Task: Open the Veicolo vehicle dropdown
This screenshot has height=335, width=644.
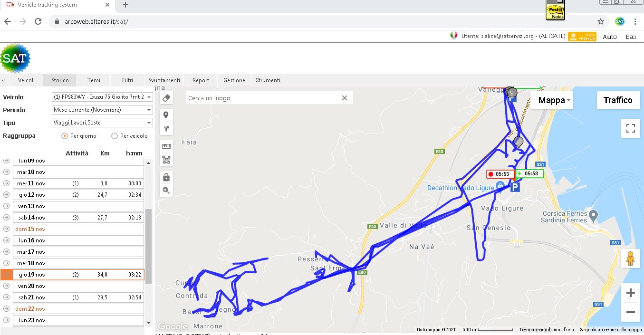Action: [102, 97]
